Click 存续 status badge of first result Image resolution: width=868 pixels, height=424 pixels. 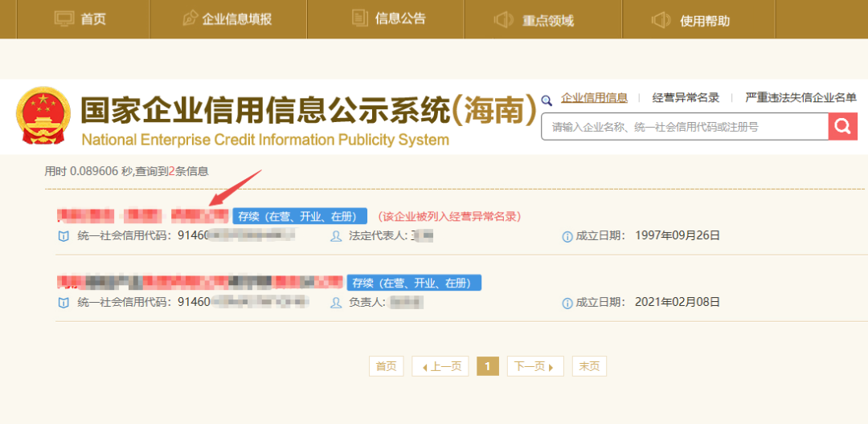tap(300, 216)
